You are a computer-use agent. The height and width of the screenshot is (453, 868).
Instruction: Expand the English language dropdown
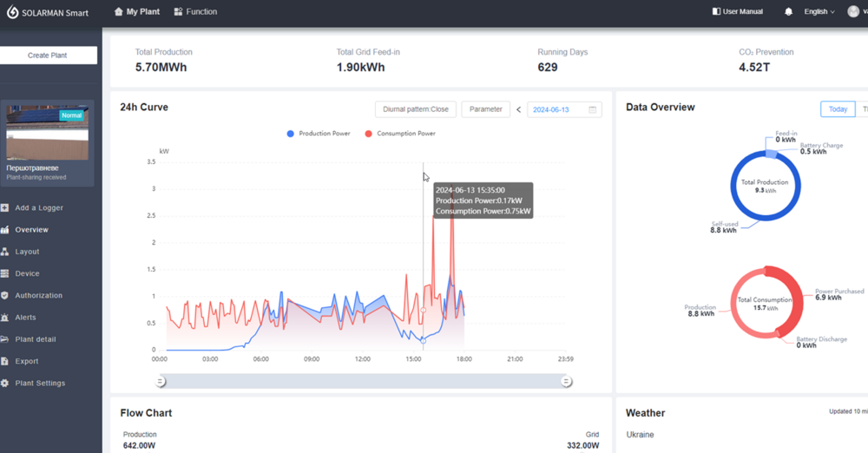click(x=819, y=12)
